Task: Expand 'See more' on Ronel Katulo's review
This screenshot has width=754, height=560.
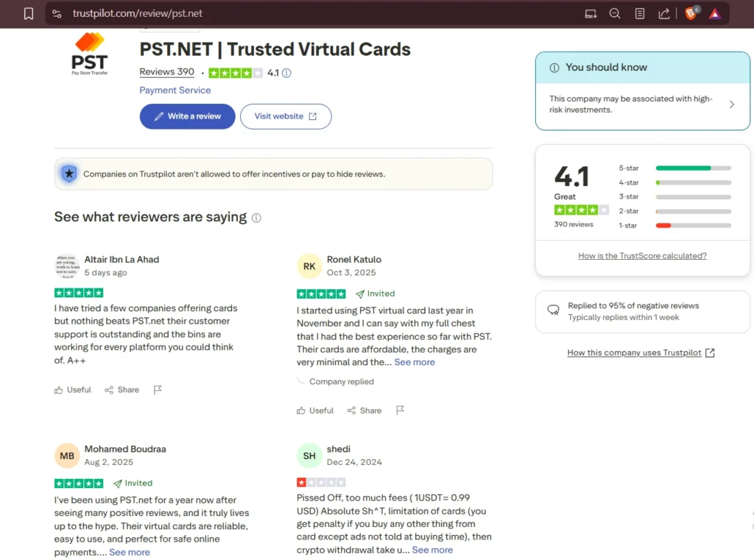Action: pyautogui.click(x=415, y=362)
